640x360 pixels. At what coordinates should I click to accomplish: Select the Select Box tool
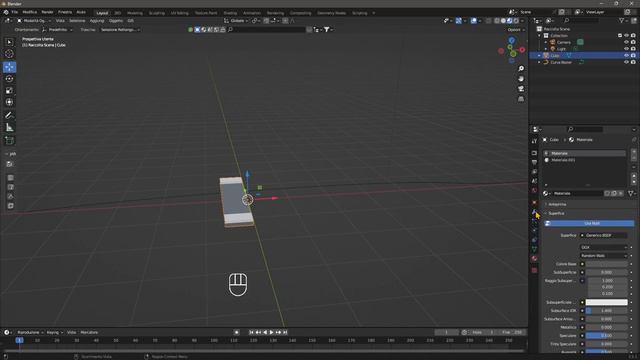click(x=9, y=42)
